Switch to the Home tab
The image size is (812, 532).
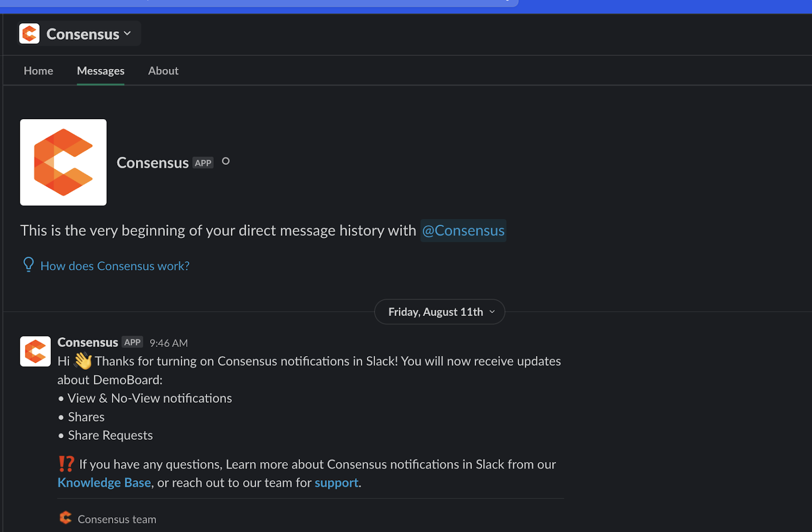(39, 71)
